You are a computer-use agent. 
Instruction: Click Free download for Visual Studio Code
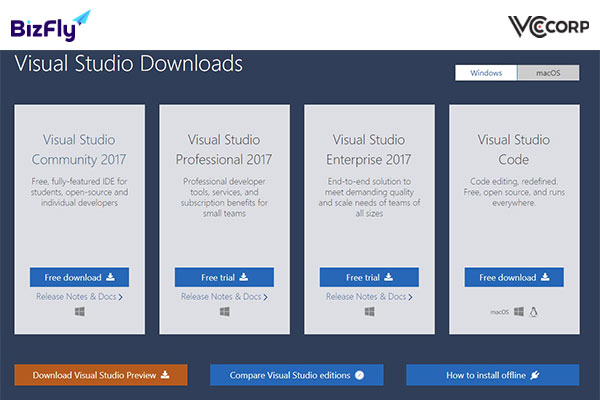point(514,277)
